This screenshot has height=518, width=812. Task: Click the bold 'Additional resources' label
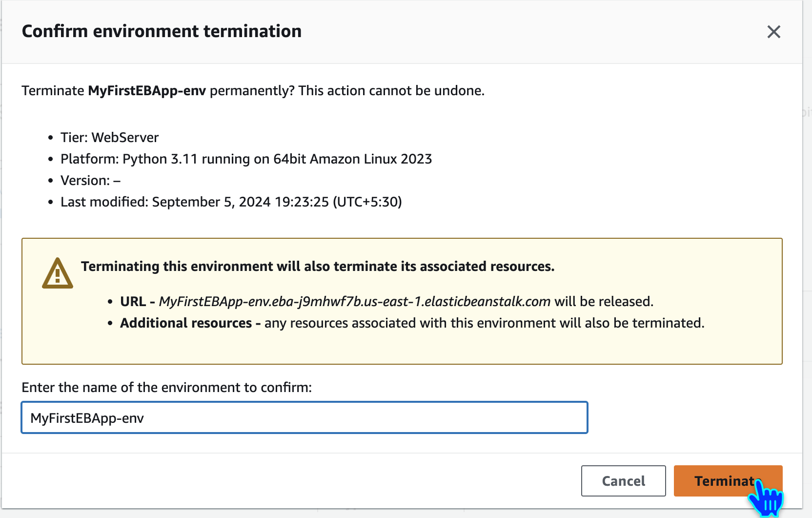point(186,323)
